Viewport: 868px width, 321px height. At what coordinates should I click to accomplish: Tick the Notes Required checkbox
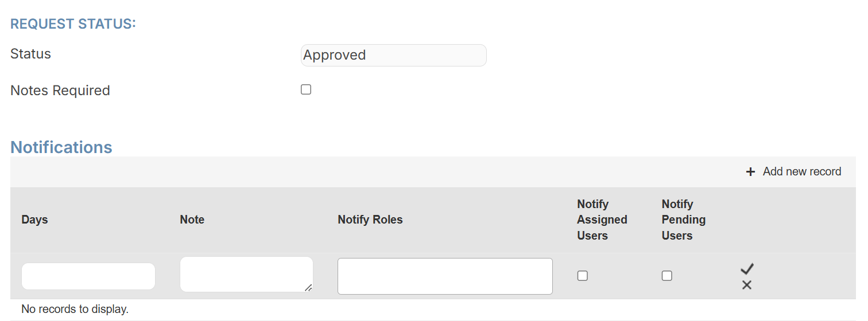[x=306, y=89]
